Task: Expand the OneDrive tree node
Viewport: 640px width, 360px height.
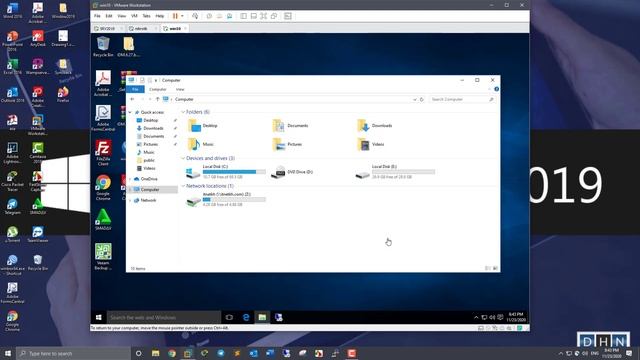Action: pyautogui.click(x=130, y=179)
